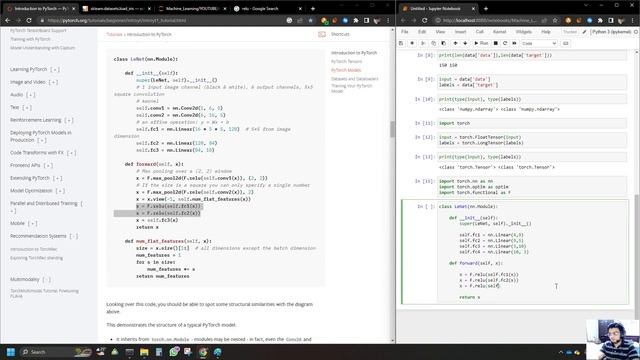Copy selected cells in Jupyter toolbar
Screen dimensions: 640x360
433,43
